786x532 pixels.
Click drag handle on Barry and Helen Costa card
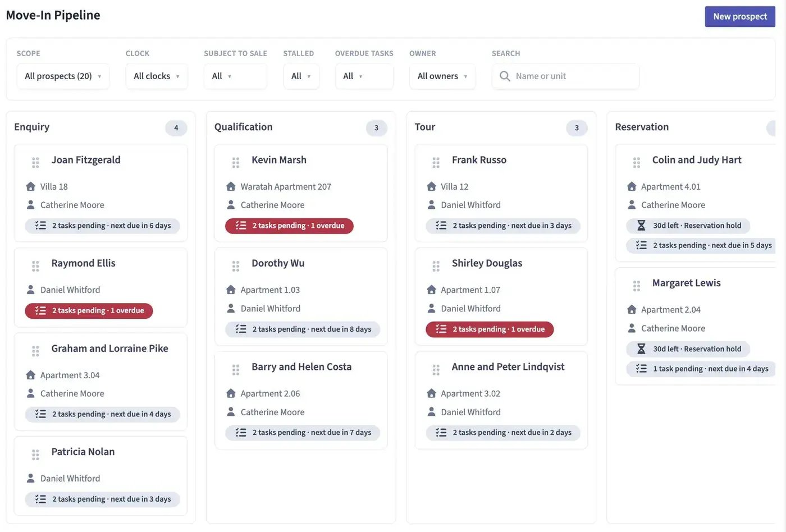click(x=236, y=370)
